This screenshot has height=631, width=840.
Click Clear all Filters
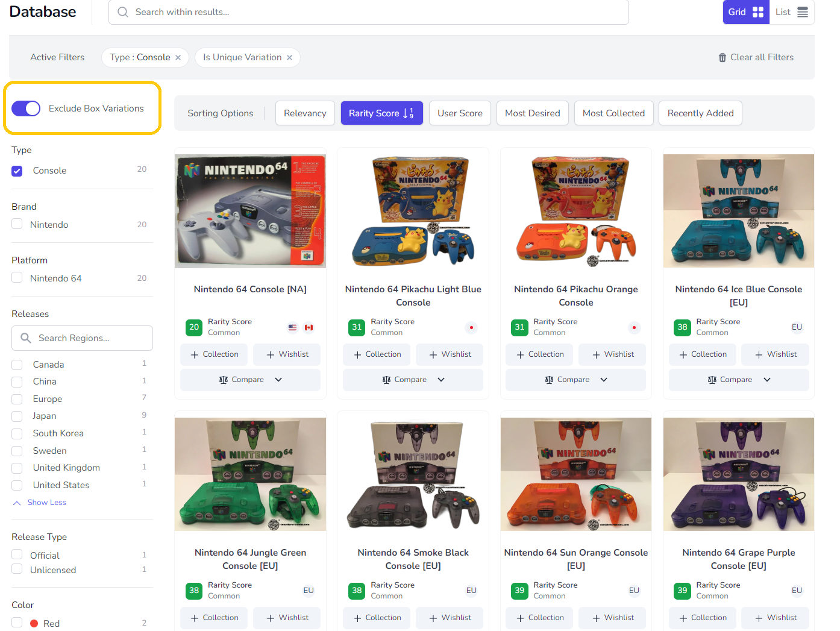pyautogui.click(x=756, y=58)
